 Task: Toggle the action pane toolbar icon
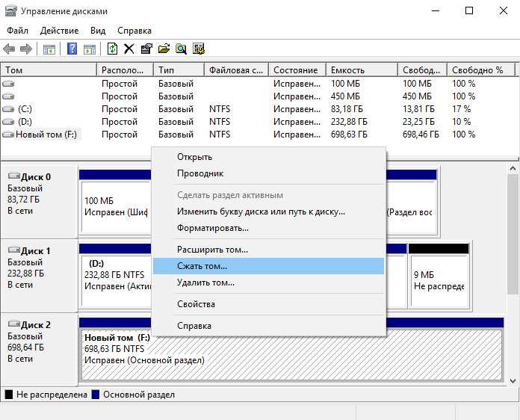(90, 49)
